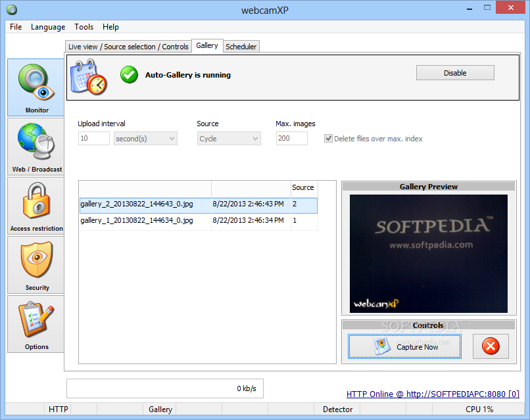The width and height of the screenshot is (530, 420).
Task: Click the calendar clock Auto-Gallery icon
Action: 89,77
